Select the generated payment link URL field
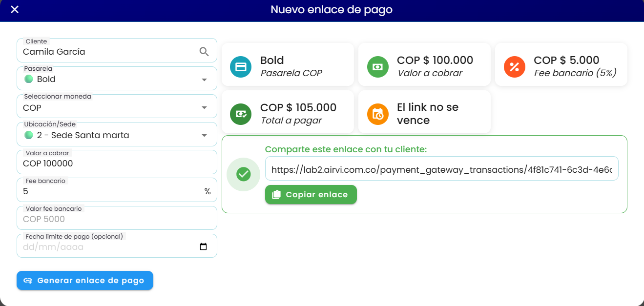644x306 pixels. tap(441, 169)
